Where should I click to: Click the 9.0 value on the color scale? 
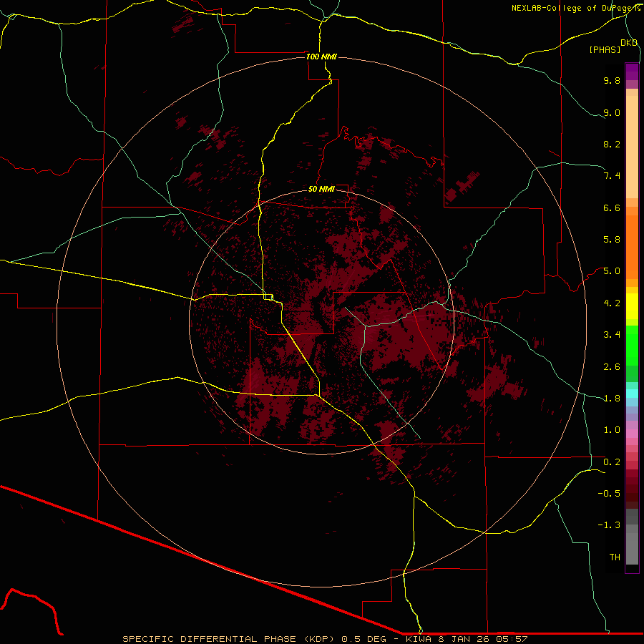click(x=612, y=112)
